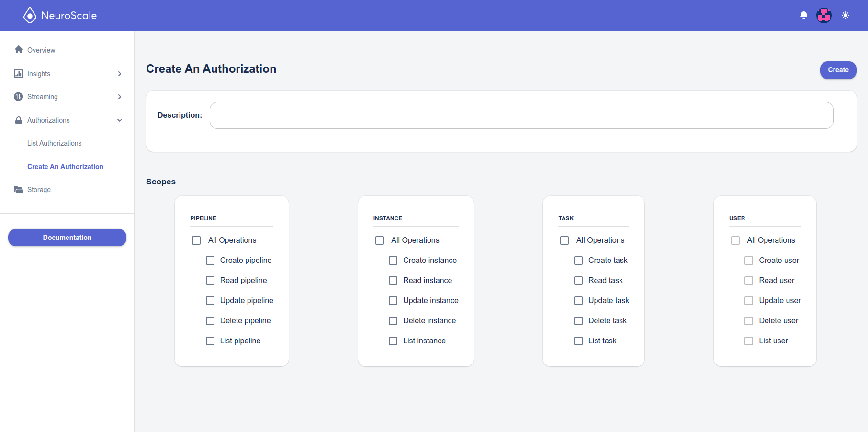Viewport: 868px width, 432px height.
Task: Enable the Delete pipeline scope
Action: pos(210,321)
